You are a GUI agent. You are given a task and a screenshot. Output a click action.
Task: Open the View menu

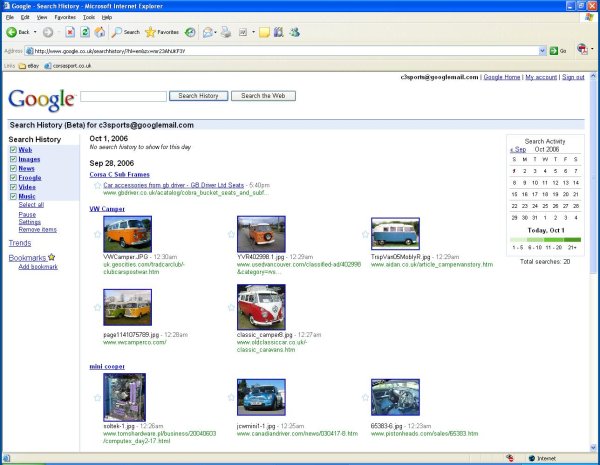point(42,17)
